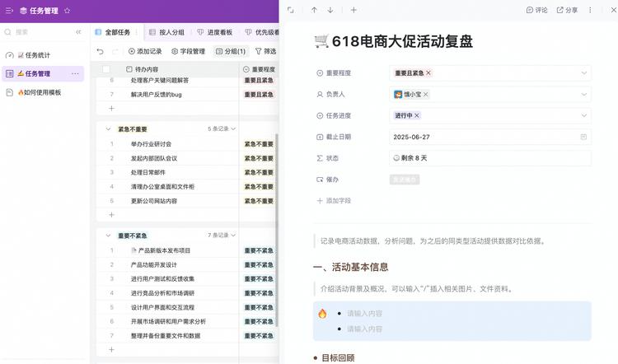Click heading 一、活动基本信息
618x364 pixels.
pos(351,267)
